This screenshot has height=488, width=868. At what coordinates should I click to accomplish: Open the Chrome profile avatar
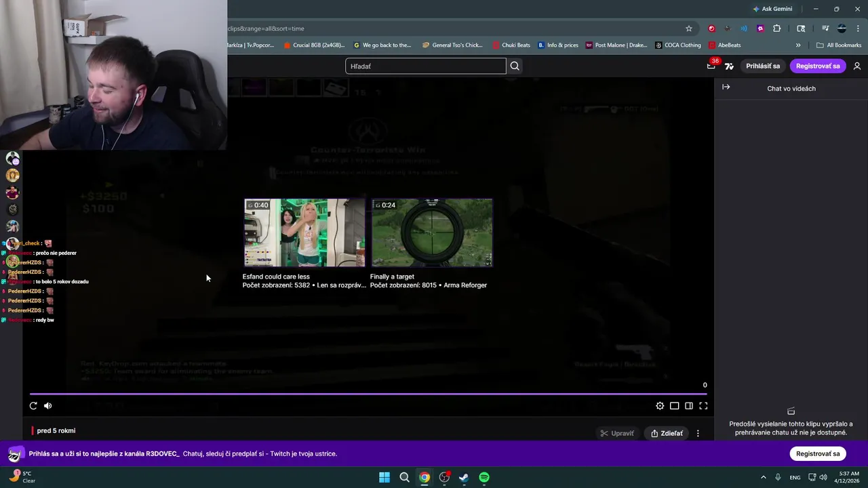point(842,28)
